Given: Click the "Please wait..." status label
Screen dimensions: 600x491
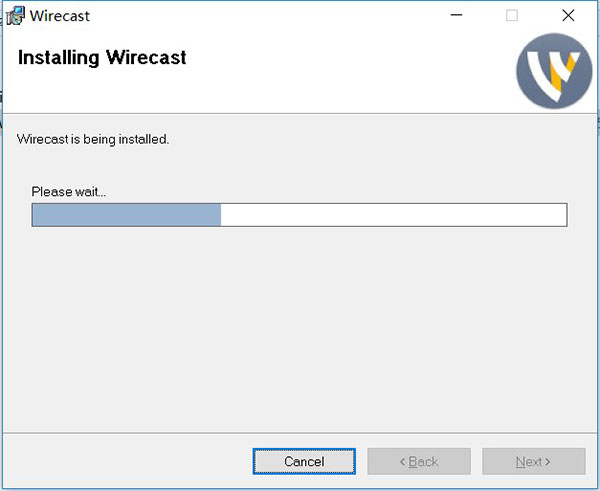Looking at the screenshot, I should (69, 191).
